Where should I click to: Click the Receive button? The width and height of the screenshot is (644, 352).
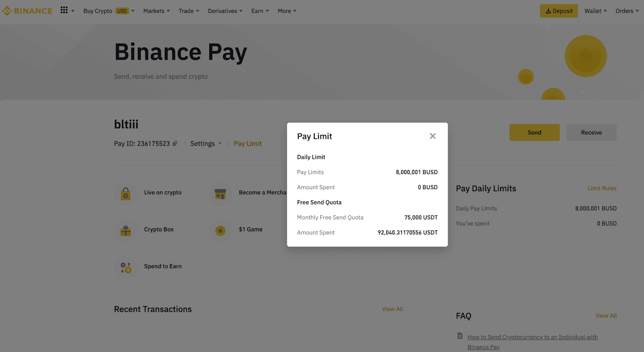click(x=591, y=133)
